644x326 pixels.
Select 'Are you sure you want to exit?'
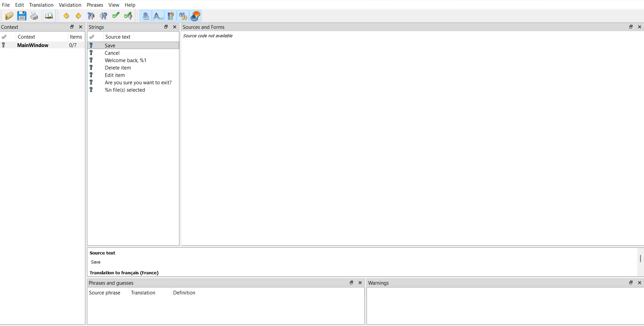point(133,83)
